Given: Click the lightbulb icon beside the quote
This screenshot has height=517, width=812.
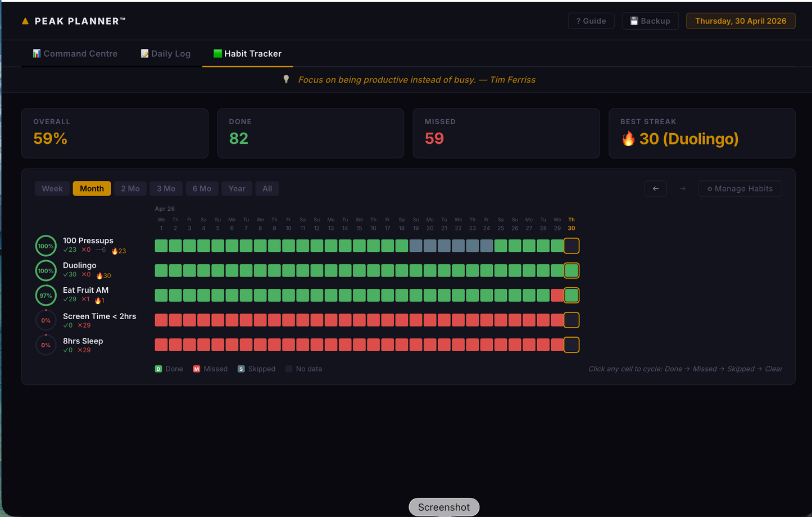Looking at the screenshot, I should 286,79.
